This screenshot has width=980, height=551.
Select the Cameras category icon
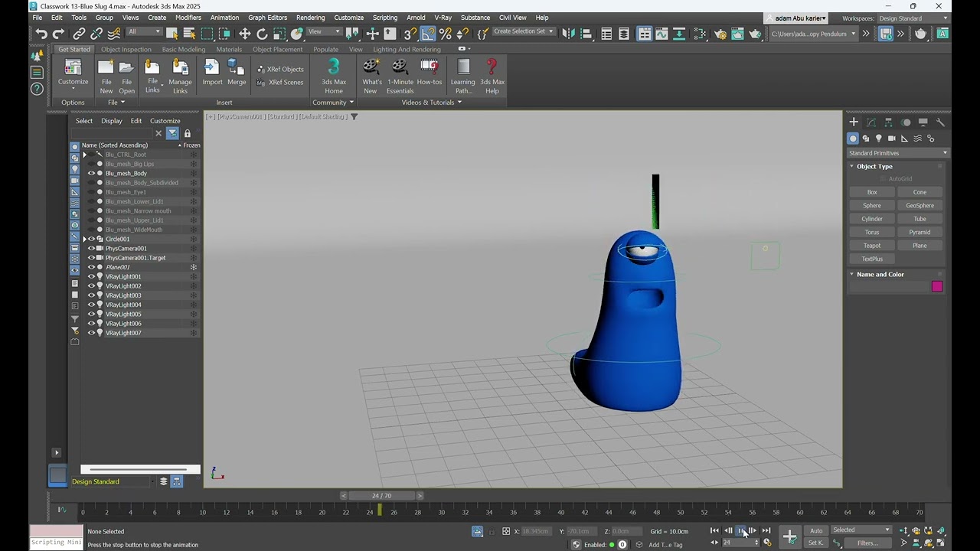tap(892, 139)
